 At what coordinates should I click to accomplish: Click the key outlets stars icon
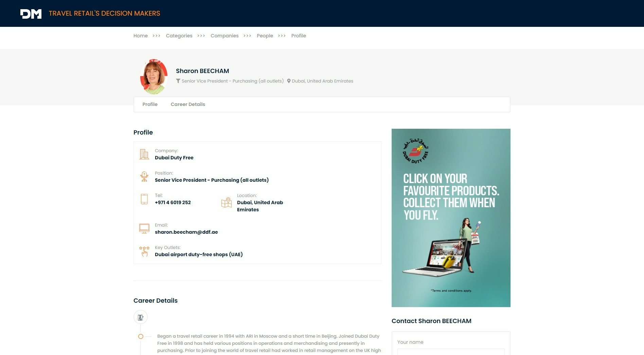(144, 251)
